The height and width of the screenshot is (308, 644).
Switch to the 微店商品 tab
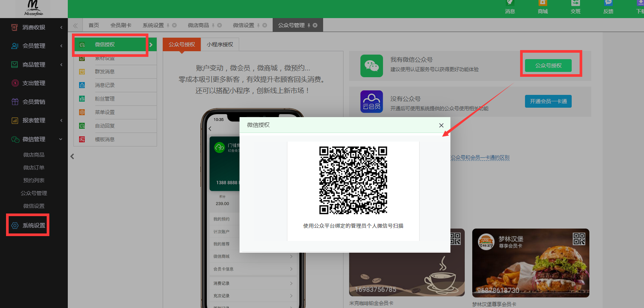coord(198,25)
